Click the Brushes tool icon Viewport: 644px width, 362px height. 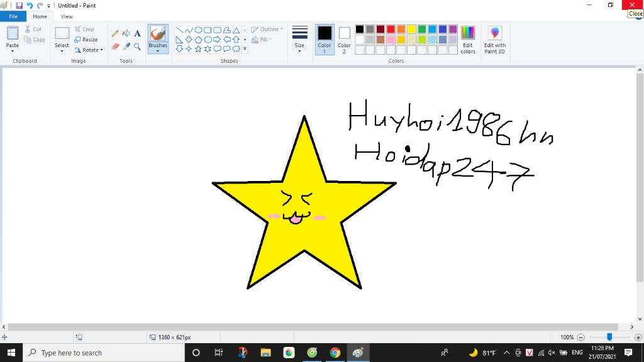(x=158, y=34)
